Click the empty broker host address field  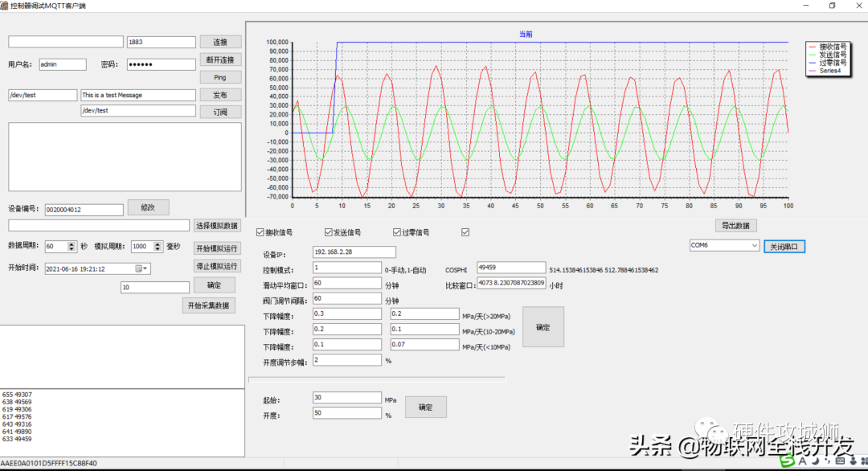(x=66, y=42)
